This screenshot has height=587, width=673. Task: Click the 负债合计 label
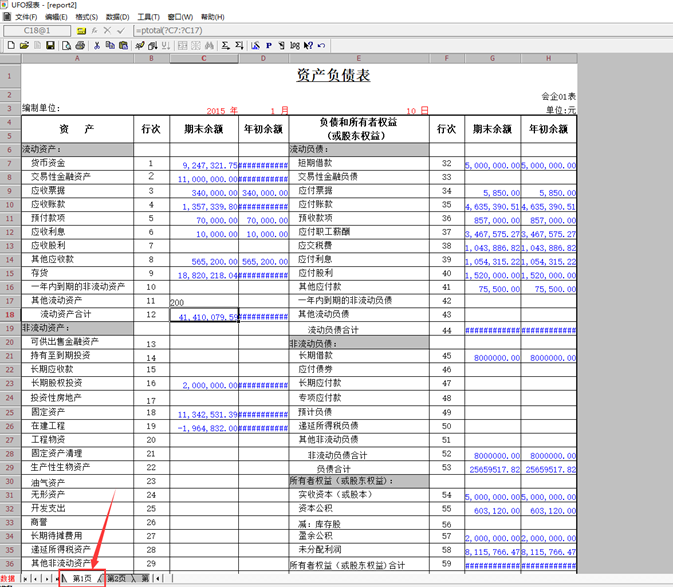point(333,469)
